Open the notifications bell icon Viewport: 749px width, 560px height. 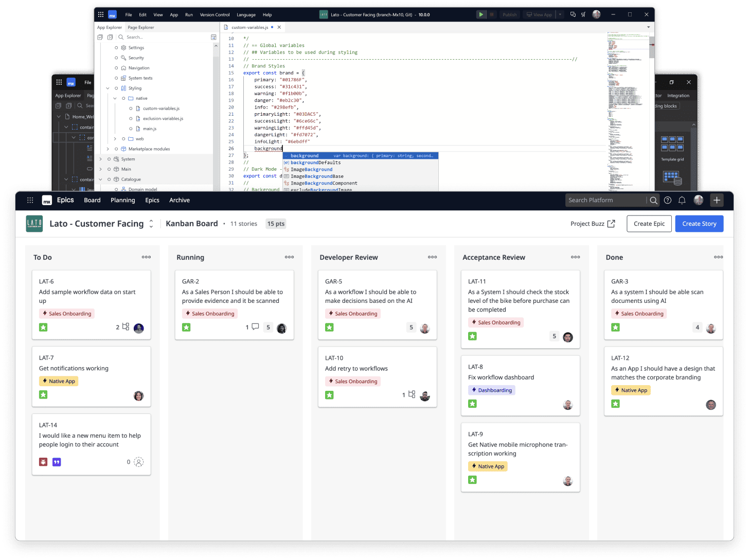(x=682, y=201)
